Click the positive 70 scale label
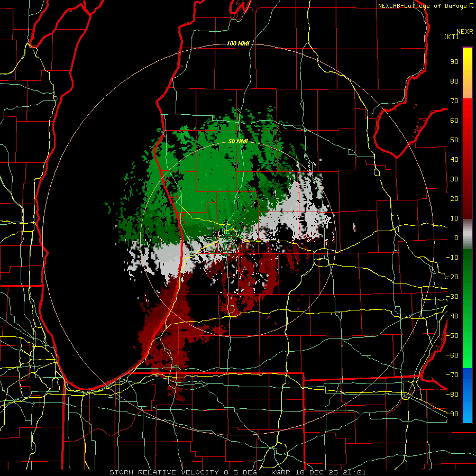 pyautogui.click(x=454, y=101)
